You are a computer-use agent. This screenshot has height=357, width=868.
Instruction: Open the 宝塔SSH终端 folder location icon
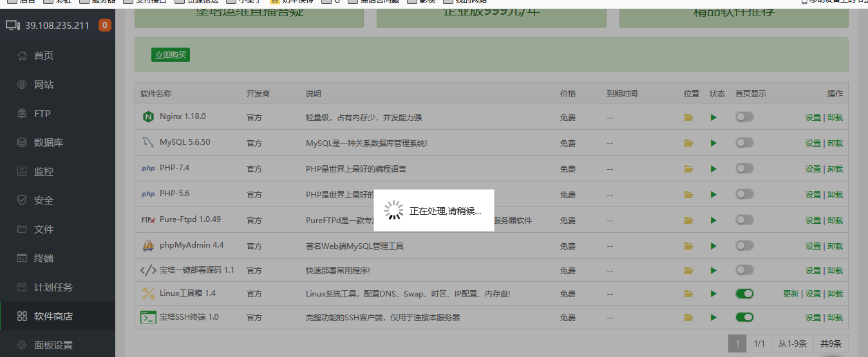688,318
